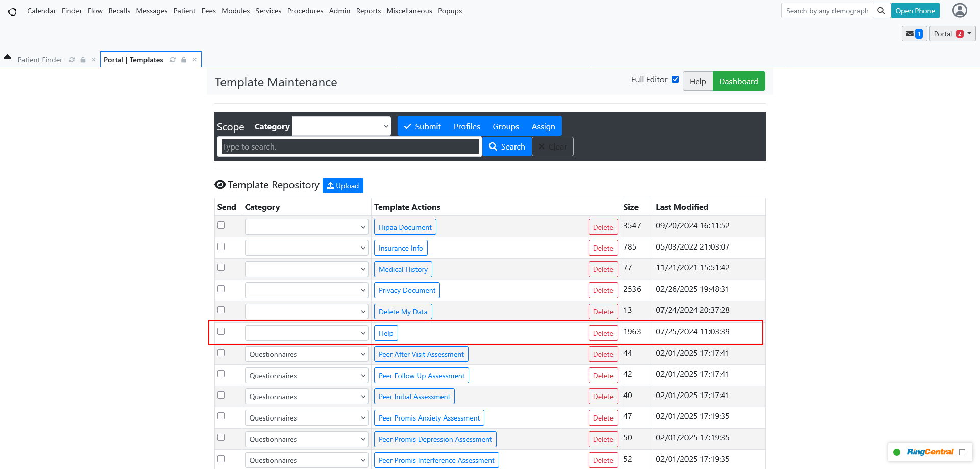Switch to the Patient Finder tab
Image resolution: width=980 pixels, height=469 pixels.
tap(40, 60)
